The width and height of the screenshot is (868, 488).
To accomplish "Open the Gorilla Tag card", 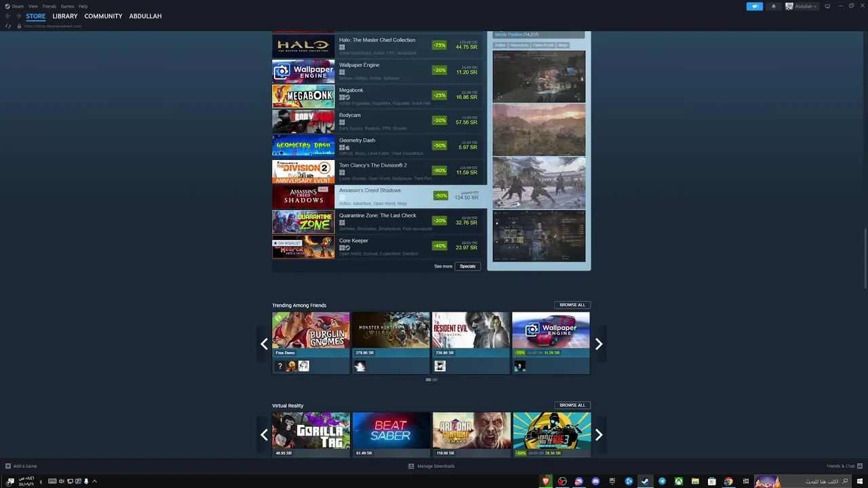I will point(311,434).
